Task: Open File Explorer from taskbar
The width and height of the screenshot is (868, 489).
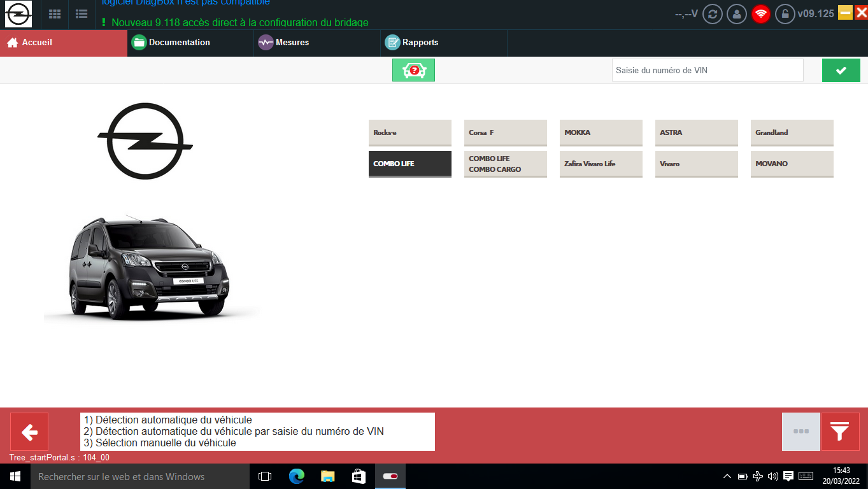Action: point(327,476)
